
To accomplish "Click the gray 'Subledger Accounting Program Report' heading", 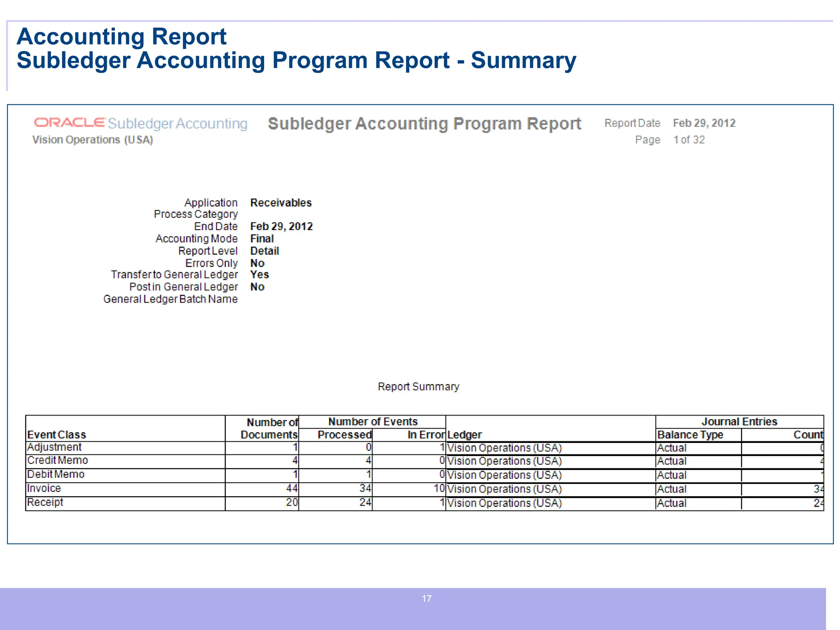I will [425, 124].
